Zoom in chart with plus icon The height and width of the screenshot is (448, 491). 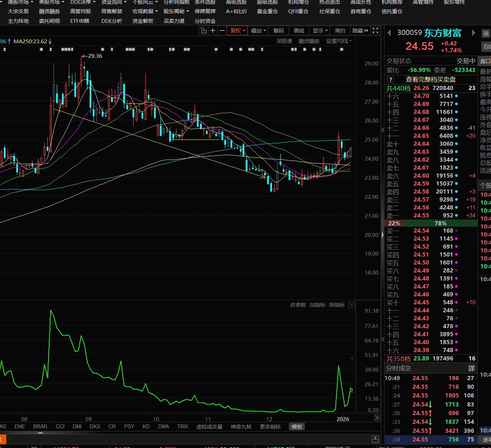(x=213, y=31)
